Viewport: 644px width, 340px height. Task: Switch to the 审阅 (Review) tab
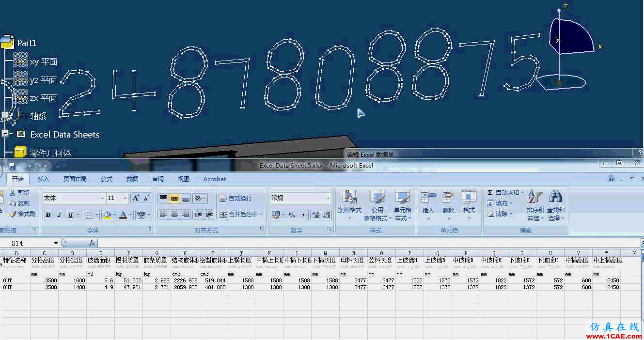tap(158, 179)
